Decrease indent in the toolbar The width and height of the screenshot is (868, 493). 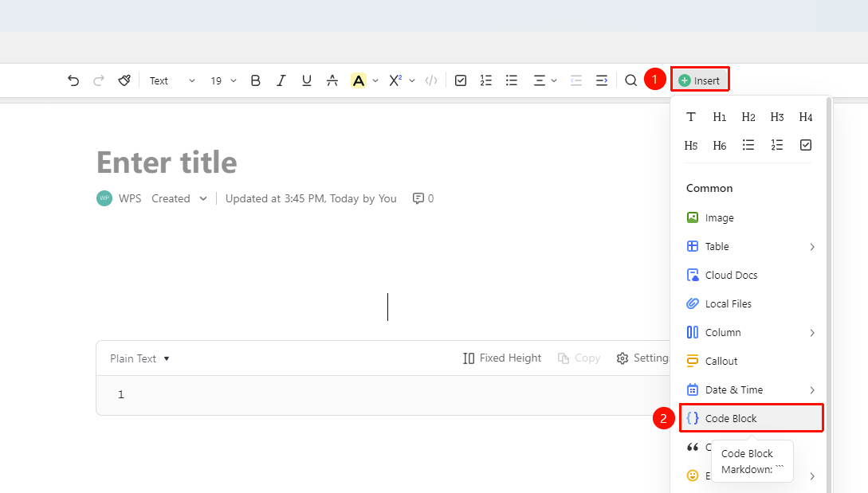point(576,80)
